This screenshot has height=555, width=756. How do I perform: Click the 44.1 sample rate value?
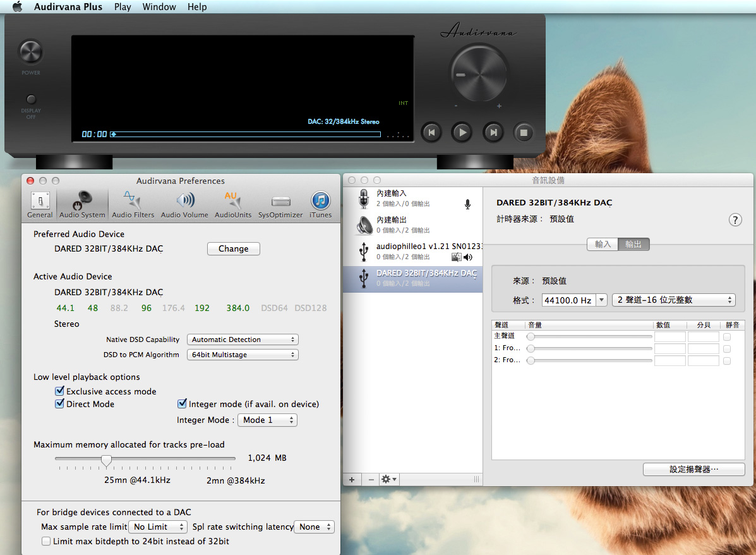(66, 308)
